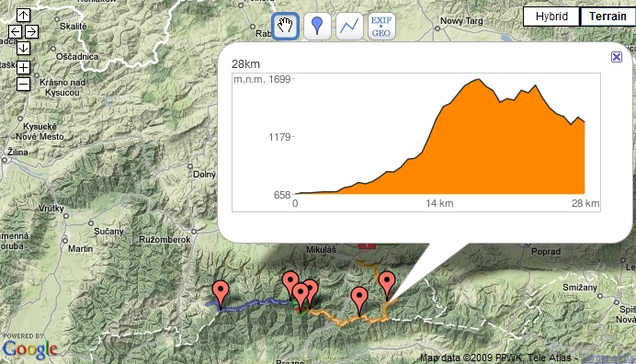This screenshot has height=364, width=636.
Task: Open the Terms of Use link
Action: click(x=608, y=358)
